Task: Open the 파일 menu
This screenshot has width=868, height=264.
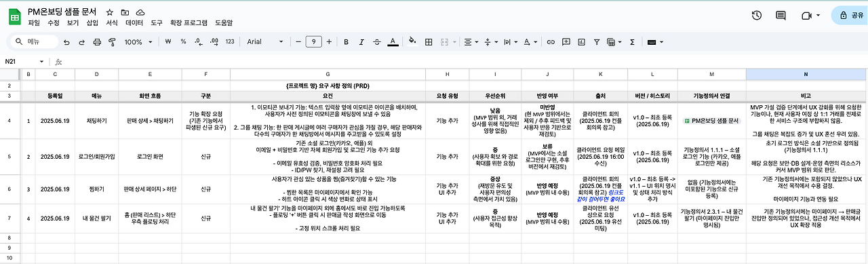Action: click(x=34, y=22)
